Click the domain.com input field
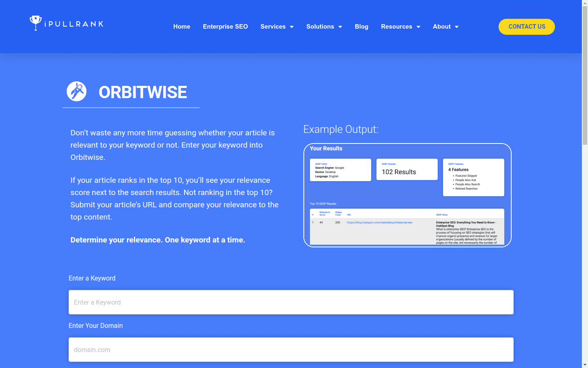 (x=291, y=350)
